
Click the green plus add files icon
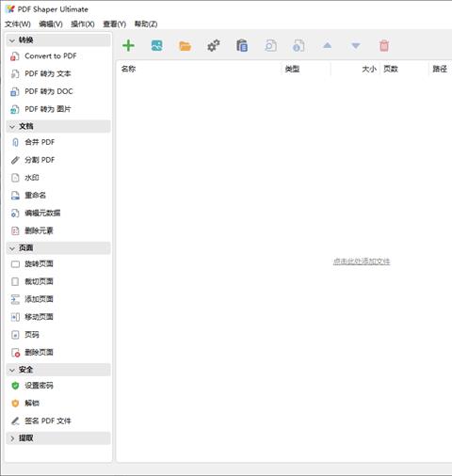pyautogui.click(x=128, y=46)
